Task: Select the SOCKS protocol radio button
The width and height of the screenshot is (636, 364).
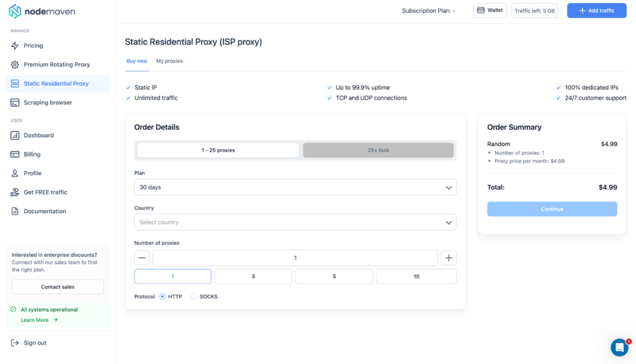Action: [x=194, y=297]
